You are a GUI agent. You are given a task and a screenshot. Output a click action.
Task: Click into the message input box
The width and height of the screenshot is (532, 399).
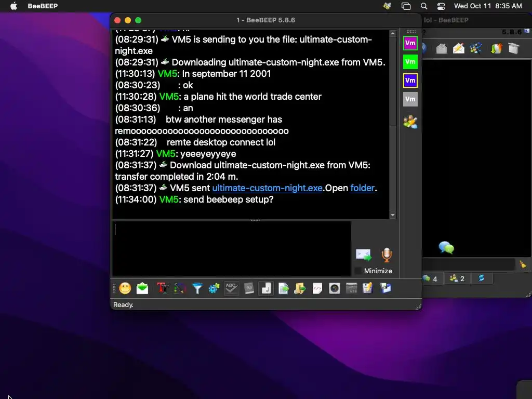click(x=232, y=249)
